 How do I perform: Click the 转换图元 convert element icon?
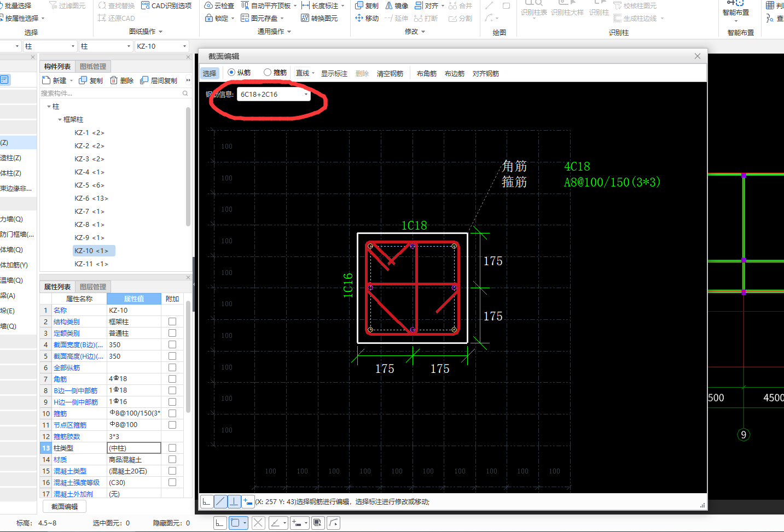[x=305, y=18]
